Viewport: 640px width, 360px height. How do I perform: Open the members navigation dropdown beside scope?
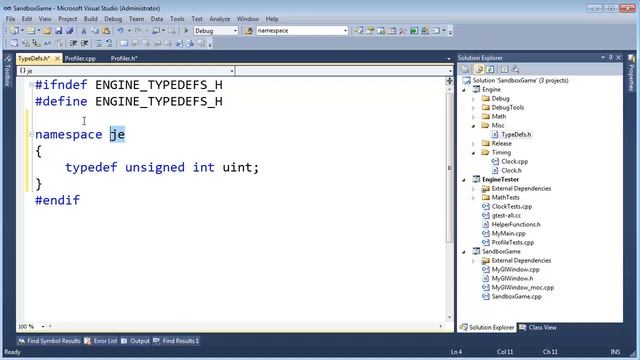click(450, 71)
